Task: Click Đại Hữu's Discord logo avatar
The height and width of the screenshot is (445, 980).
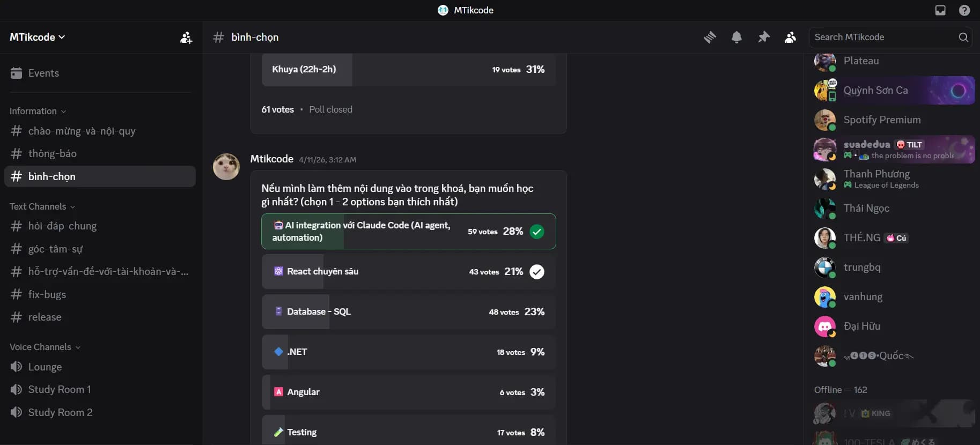Action: pyautogui.click(x=824, y=326)
